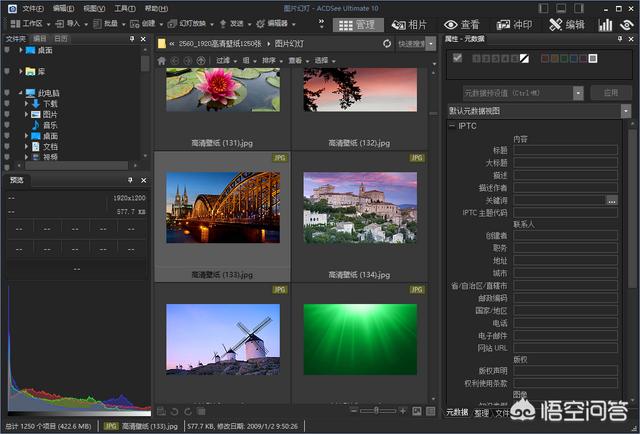Click keyword ellipsis button beside 关键词
This screenshot has width=640, height=434.
click(x=612, y=201)
